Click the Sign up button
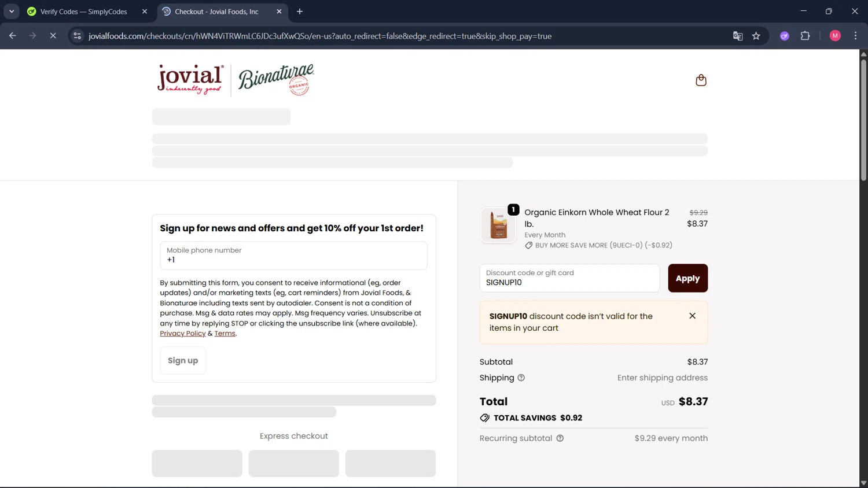 [183, 361]
